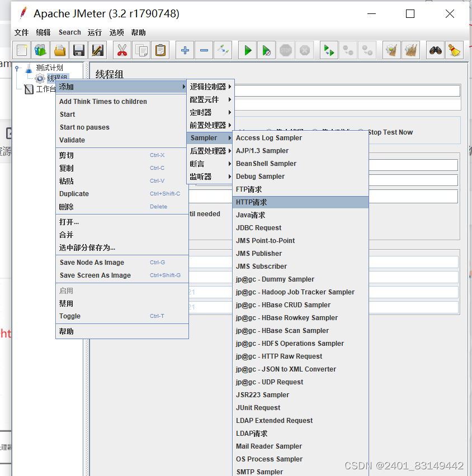Click Start no pauses toolbar icon
The height and width of the screenshot is (476, 472).
pos(267,50)
